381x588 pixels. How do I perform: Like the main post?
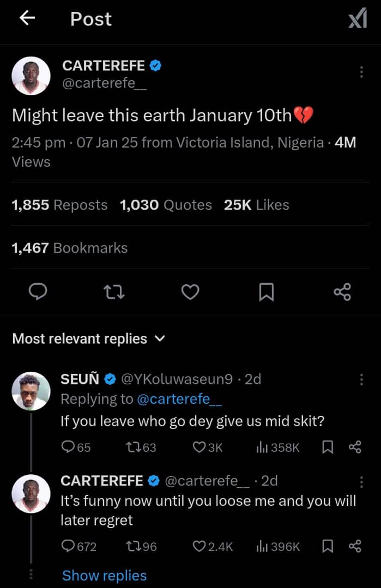[x=190, y=292]
